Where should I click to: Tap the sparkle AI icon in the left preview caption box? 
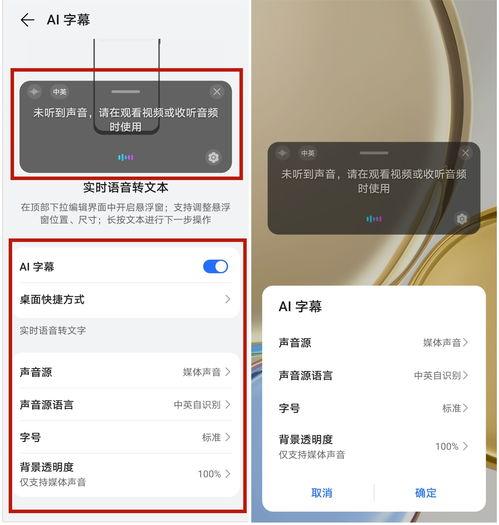click(x=33, y=91)
